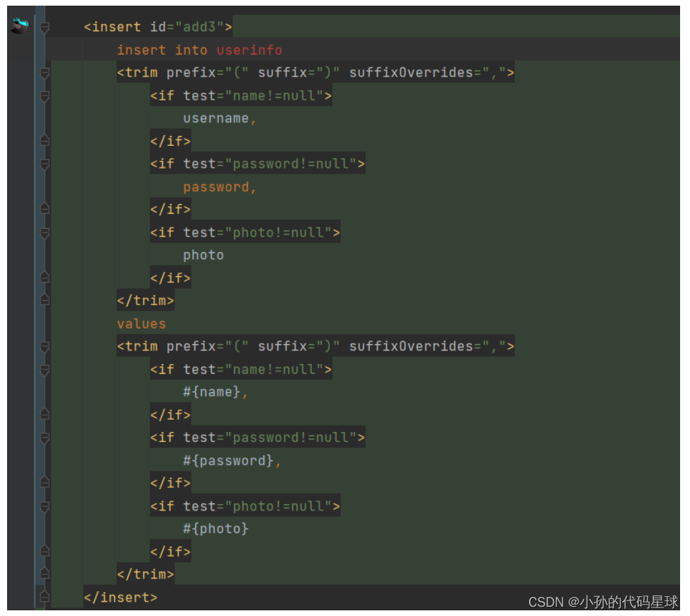Click the insert into userinfo line
Image resolution: width=690 pixels, height=616 pixels.
tap(199, 50)
